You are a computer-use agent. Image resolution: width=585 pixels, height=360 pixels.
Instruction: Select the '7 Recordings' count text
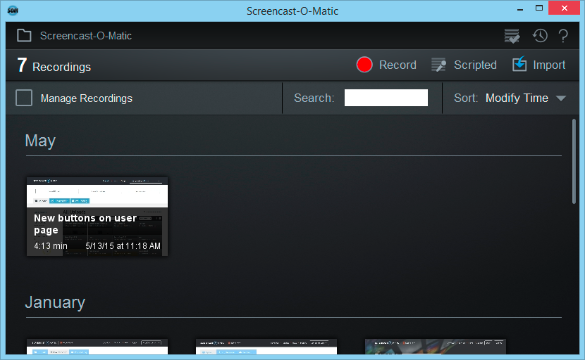click(x=54, y=65)
